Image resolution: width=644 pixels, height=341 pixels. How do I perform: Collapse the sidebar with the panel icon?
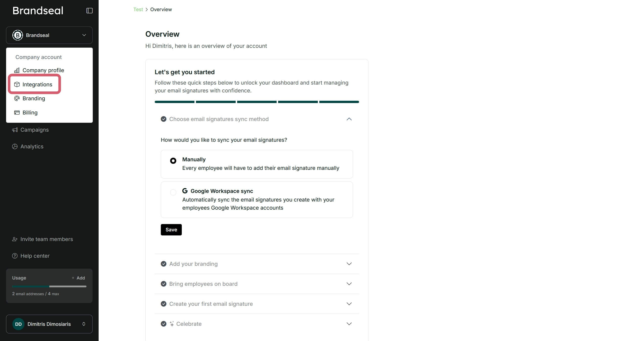coord(89,10)
